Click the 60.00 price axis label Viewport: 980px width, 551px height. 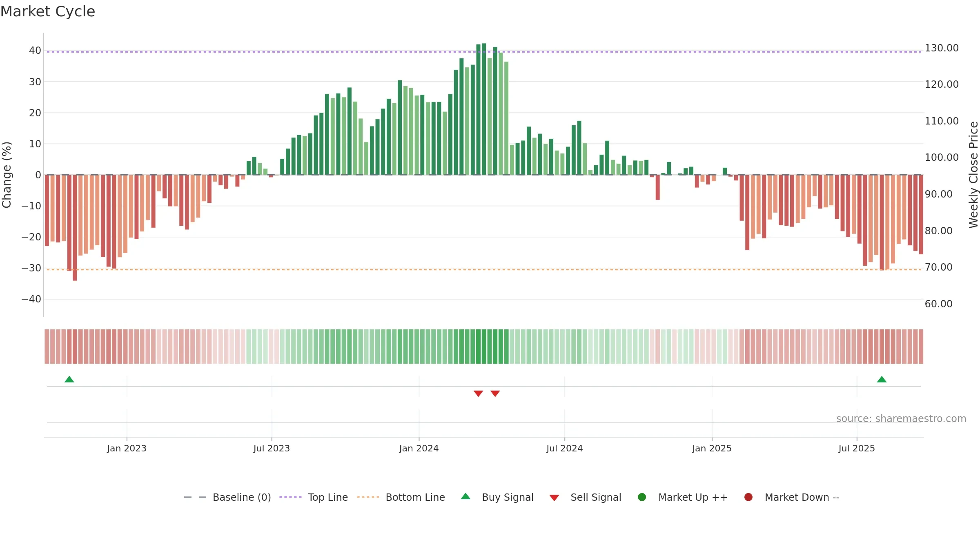click(x=939, y=304)
